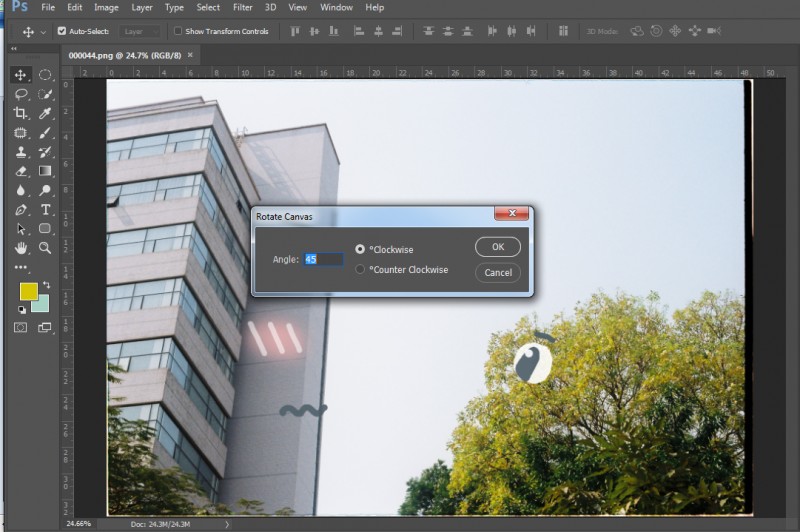Screen dimensions: 800x532
Task: Select the Pen tool
Action: [x=20, y=210]
